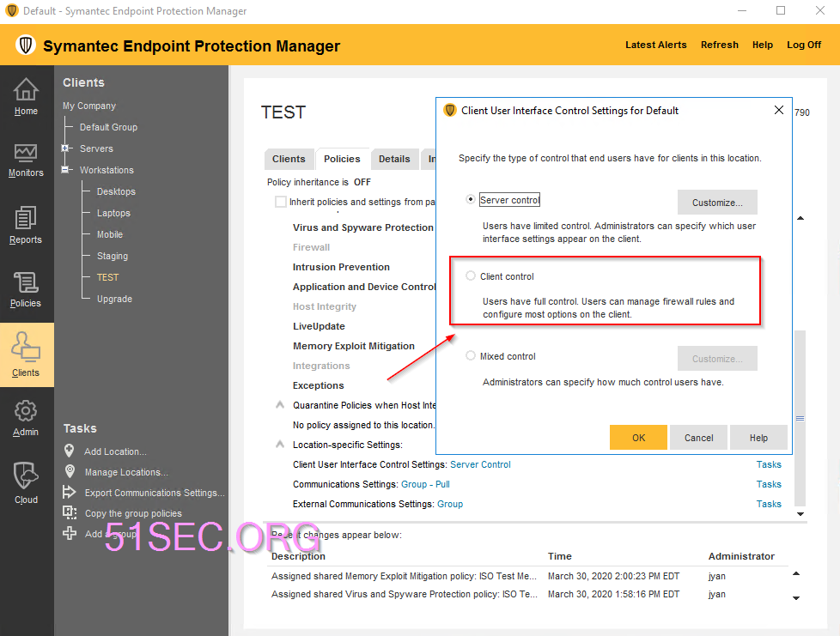
Task: Open the External Communications Group link
Action: coord(450,504)
